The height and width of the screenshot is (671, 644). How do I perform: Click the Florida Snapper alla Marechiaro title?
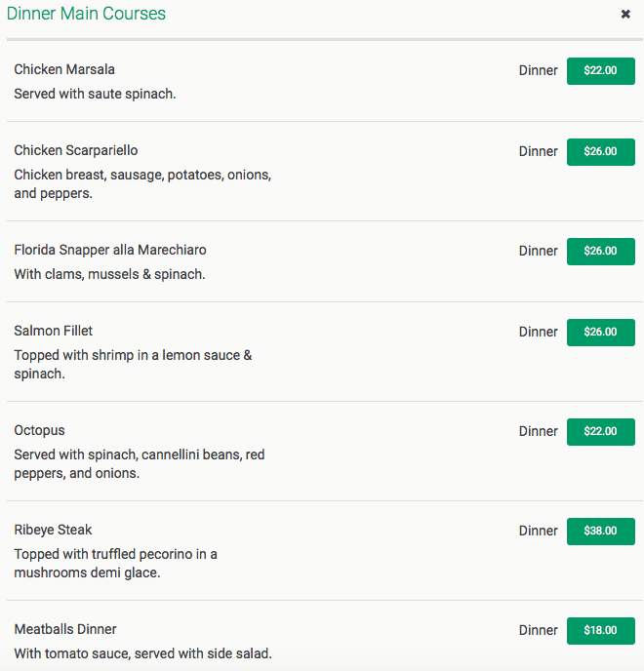pos(110,250)
